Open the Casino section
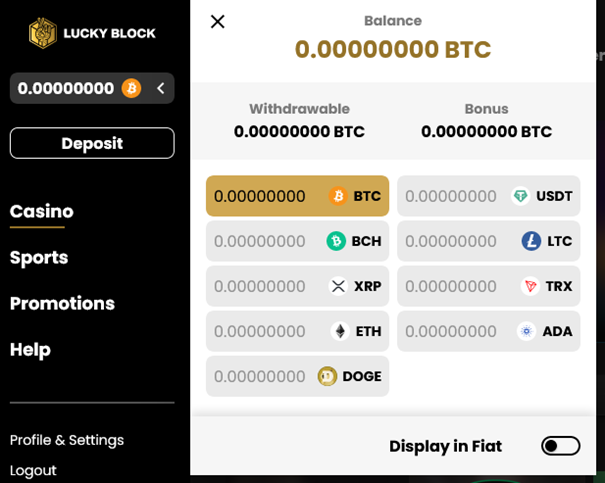 tap(42, 211)
